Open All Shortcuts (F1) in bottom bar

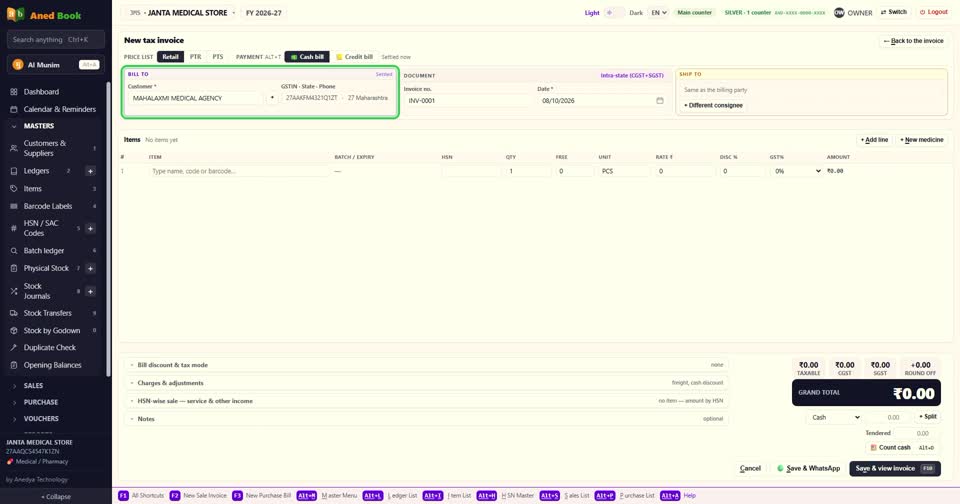coord(141,495)
